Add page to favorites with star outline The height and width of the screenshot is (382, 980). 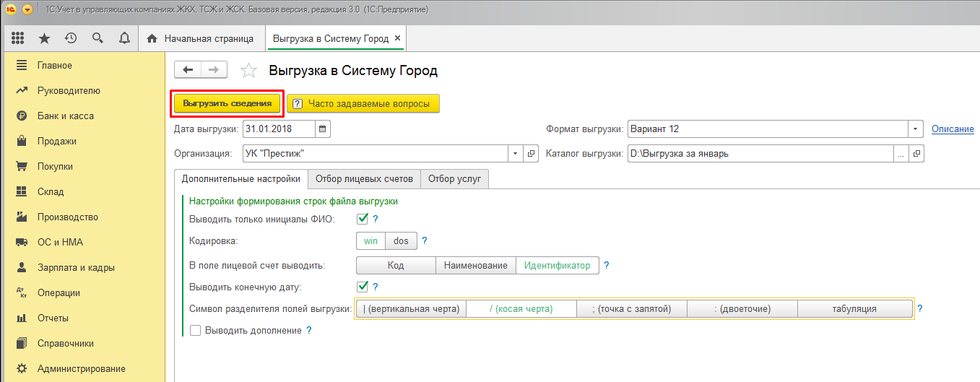(x=248, y=70)
